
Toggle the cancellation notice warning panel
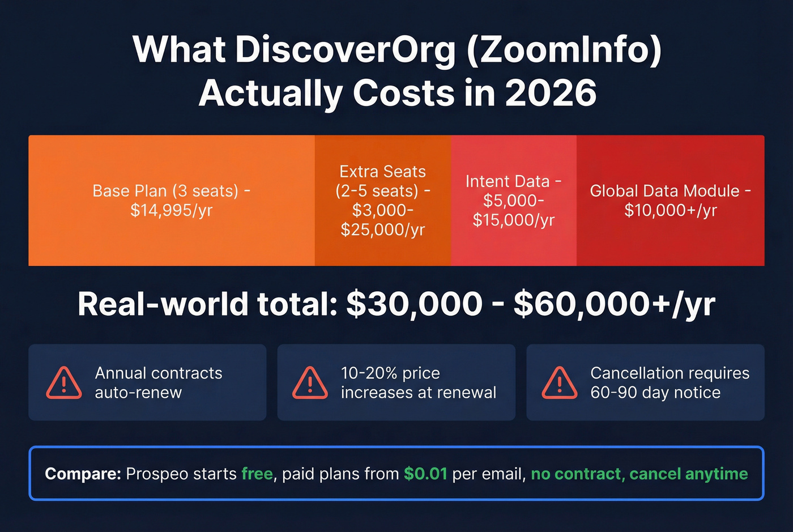pos(645,382)
